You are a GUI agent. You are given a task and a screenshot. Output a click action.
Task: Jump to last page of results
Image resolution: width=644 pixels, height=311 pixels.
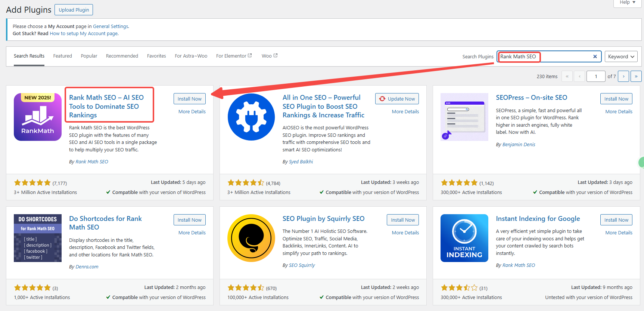point(636,76)
